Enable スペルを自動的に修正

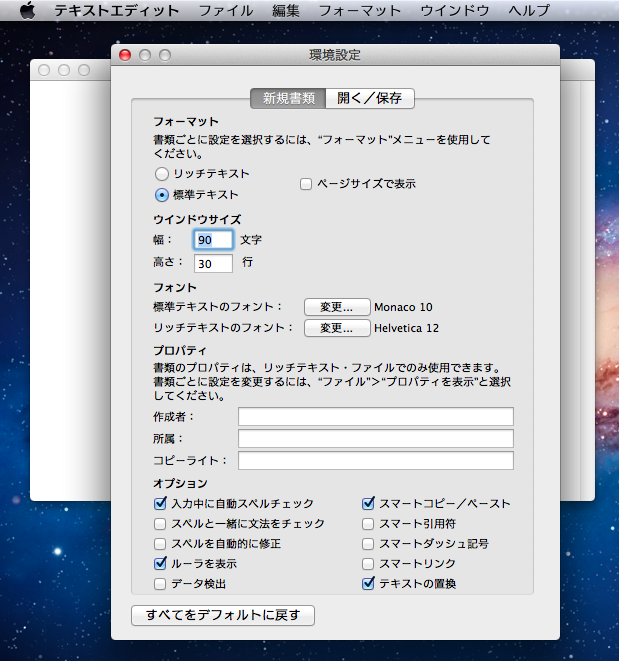click(160, 544)
